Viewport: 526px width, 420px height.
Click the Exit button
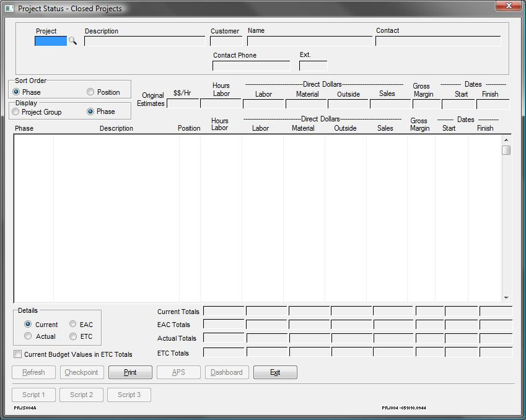[275, 372]
